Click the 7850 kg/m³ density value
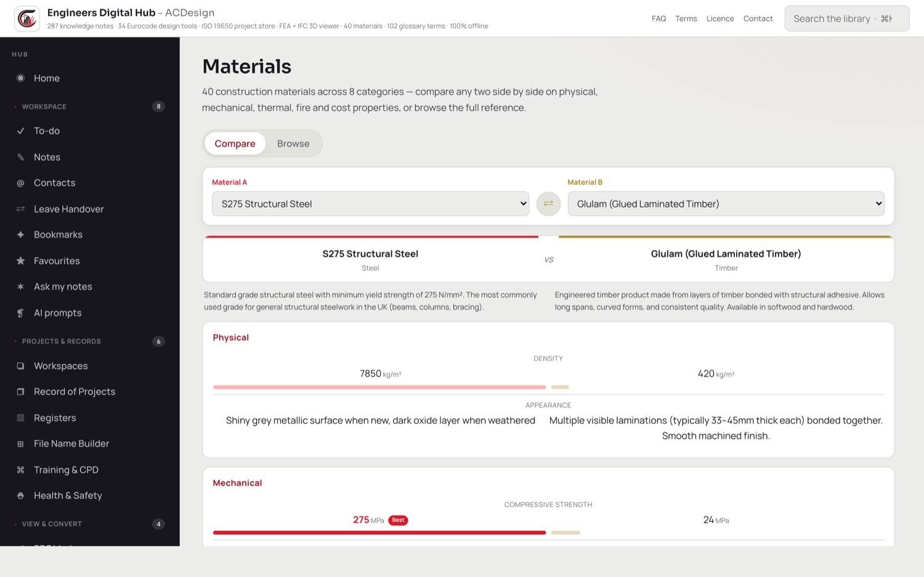Screen dimensions: 924x577 380,374
